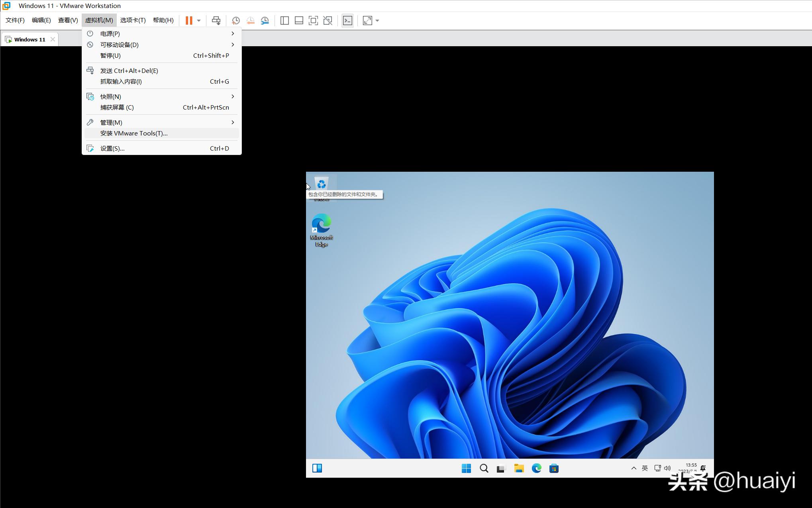
Task: Switch to the Windows 11 VM tab
Action: coord(29,39)
